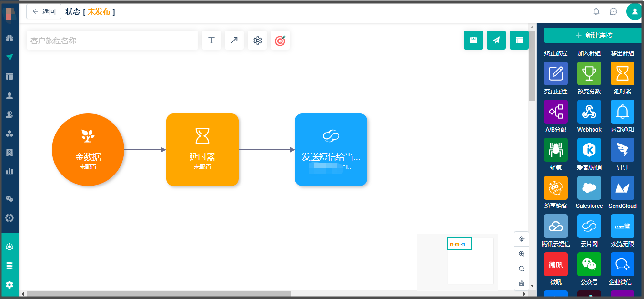Select the 云片网 component
644x299 pixels.
point(589,226)
